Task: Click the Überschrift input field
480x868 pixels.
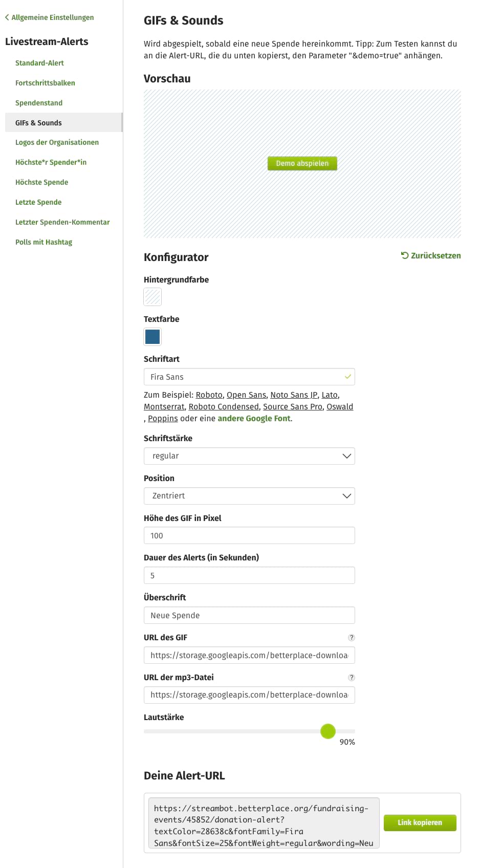Action: [249, 615]
